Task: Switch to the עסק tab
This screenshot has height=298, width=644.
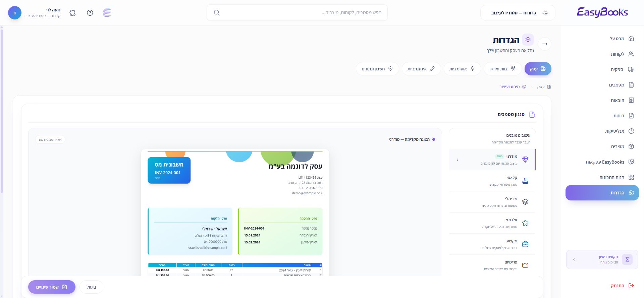Action: coord(538,69)
